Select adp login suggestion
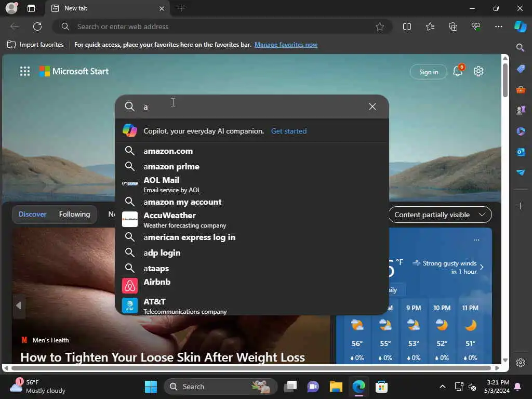This screenshot has width=532, height=399. 252,253
